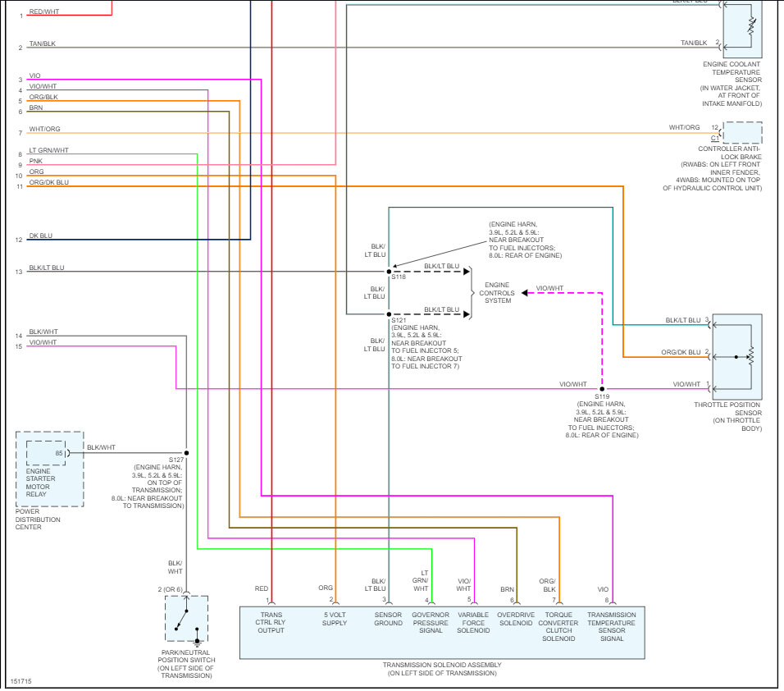Select the DK BLU label at pin 12
This screenshot has height=691, width=784.
[x=40, y=236]
